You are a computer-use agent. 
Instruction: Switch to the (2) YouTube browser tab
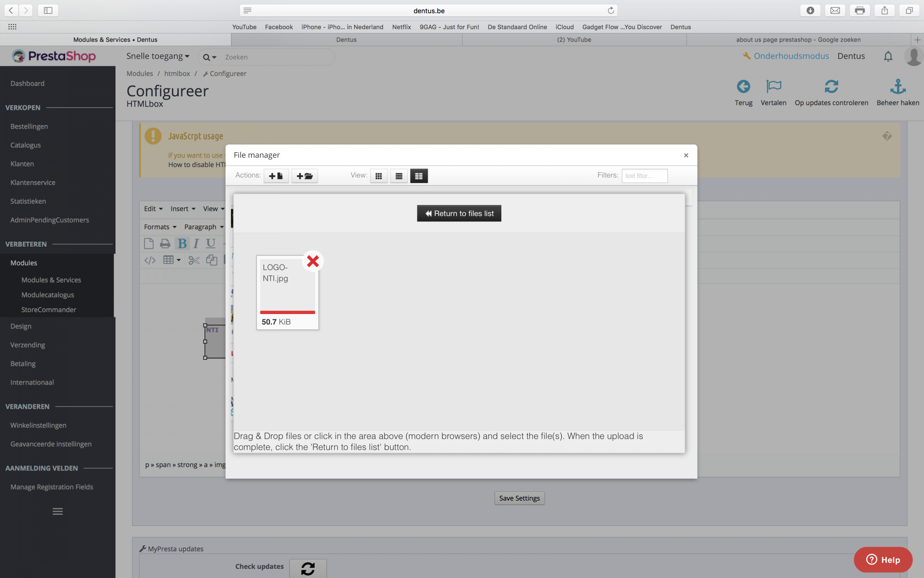574,40
